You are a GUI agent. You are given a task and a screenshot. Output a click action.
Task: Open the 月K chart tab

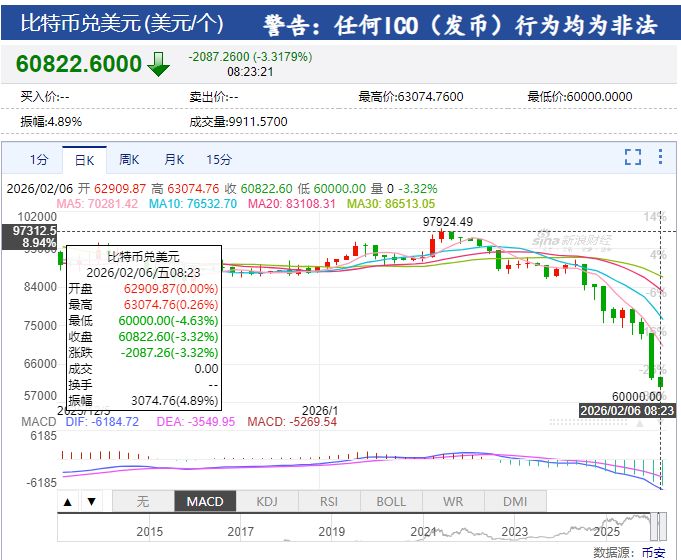point(174,159)
